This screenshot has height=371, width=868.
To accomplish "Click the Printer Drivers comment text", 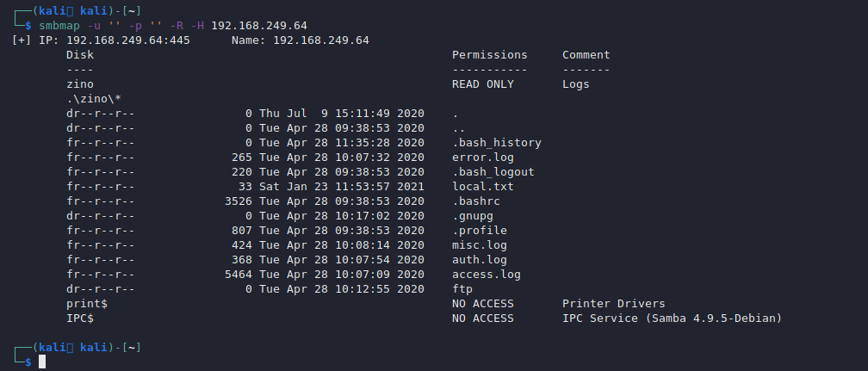I will pyautogui.click(x=613, y=304).
